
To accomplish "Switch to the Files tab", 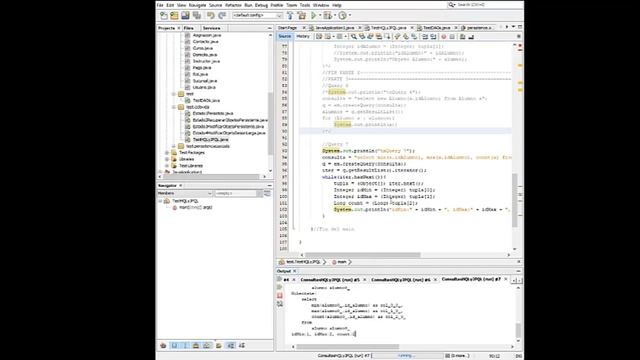I will (x=189, y=28).
